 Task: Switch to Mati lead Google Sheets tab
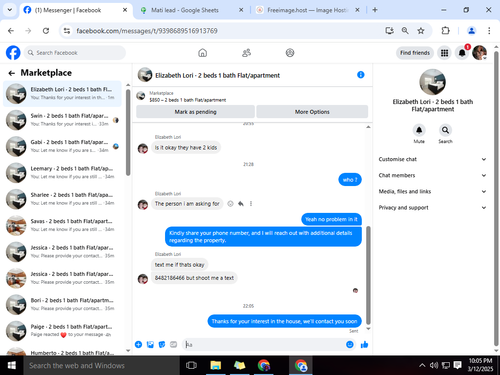tap(191, 10)
